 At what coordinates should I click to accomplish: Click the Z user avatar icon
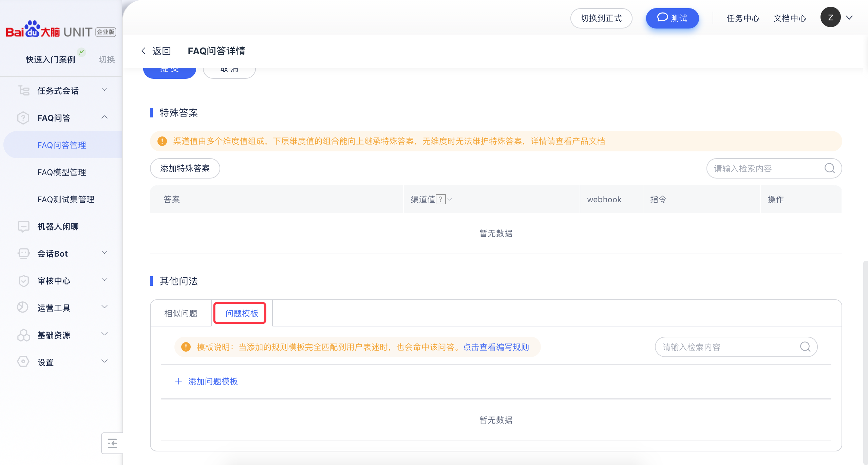click(x=830, y=18)
